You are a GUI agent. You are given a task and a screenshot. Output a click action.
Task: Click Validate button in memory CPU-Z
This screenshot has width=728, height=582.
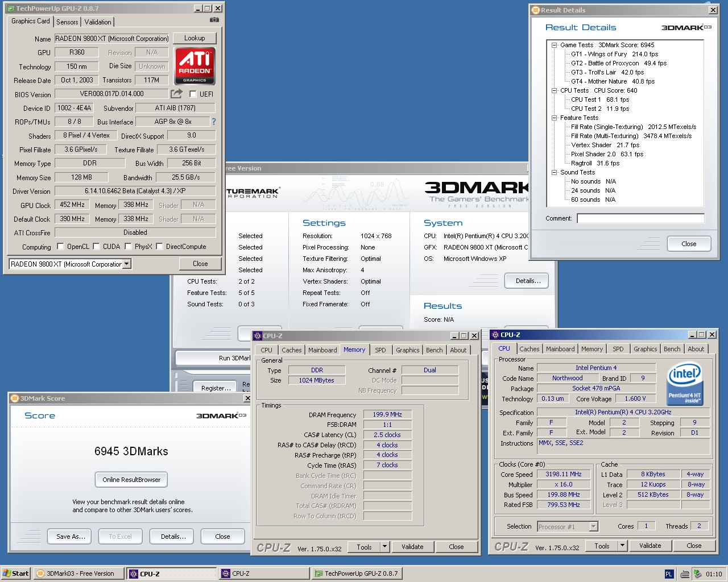(412, 547)
